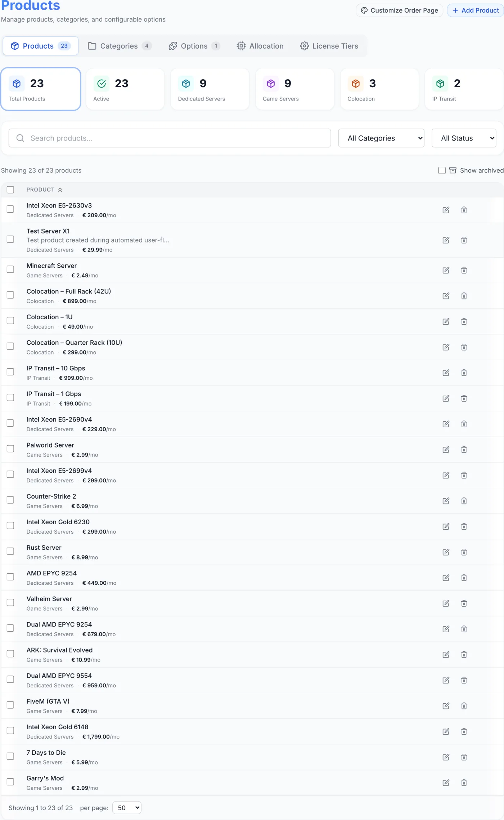The width and height of the screenshot is (504, 820).
Task: Click the Valheim Server product name
Action: (x=49, y=599)
